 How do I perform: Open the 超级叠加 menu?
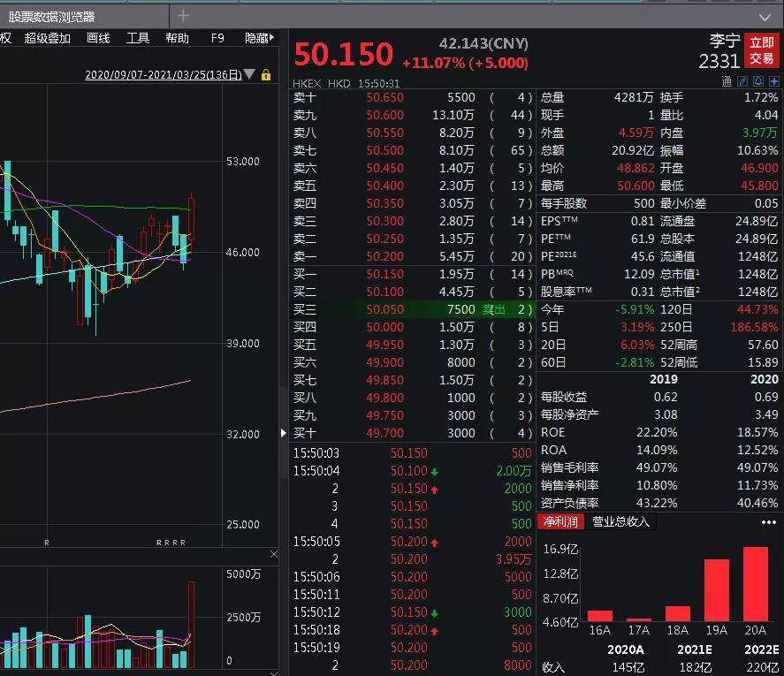click(x=48, y=39)
